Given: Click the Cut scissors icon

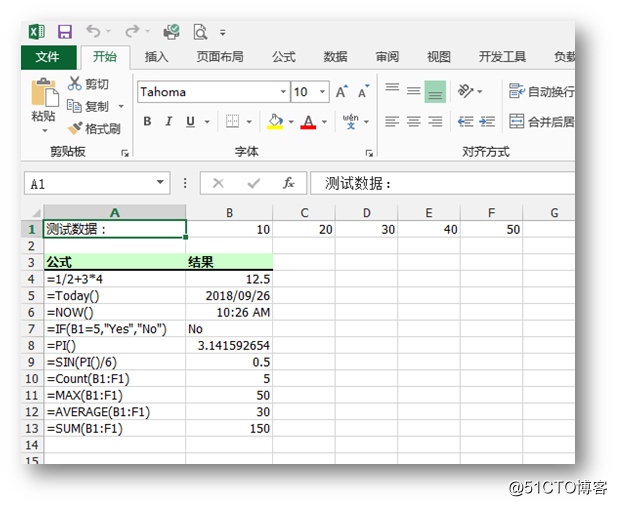Looking at the screenshot, I should point(74,83).
